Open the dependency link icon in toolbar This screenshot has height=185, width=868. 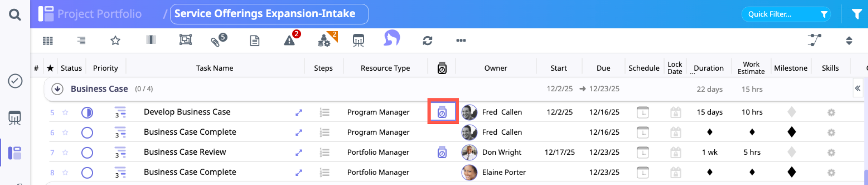(x=814, y=40)
